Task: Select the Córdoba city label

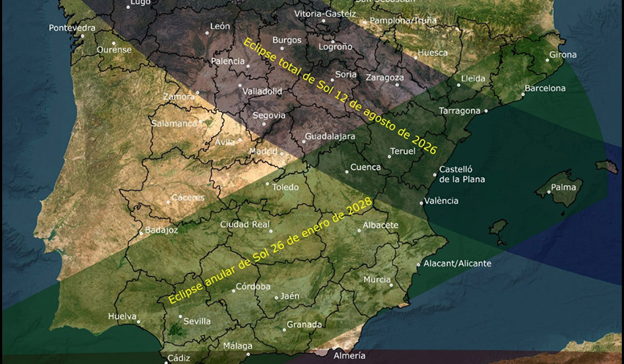Action: pyautogui.click(x=253, y=286)
